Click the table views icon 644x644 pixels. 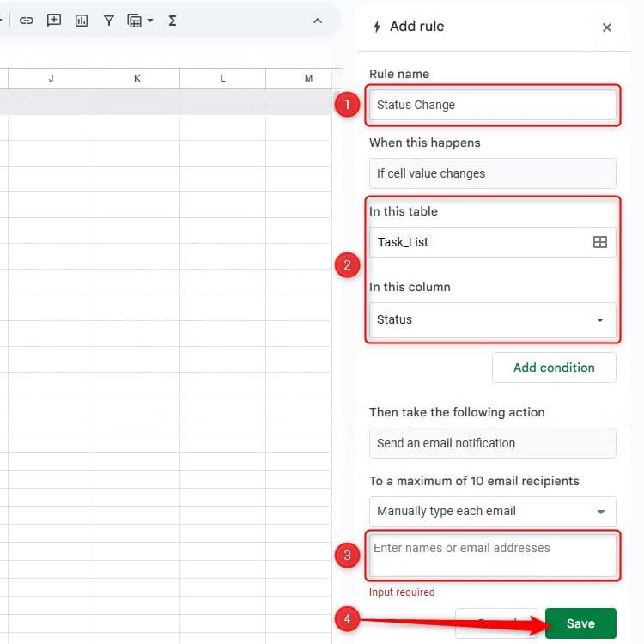(x=134, y=21)
